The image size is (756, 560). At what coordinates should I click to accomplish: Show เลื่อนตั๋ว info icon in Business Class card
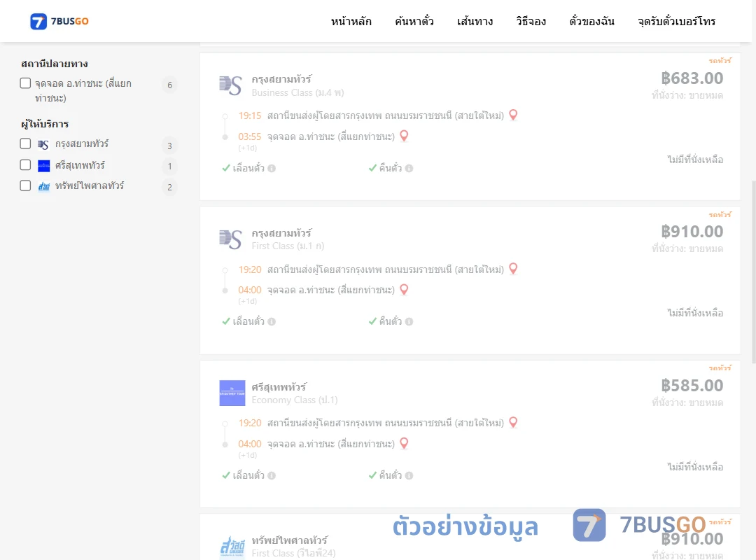pos(272,168)
